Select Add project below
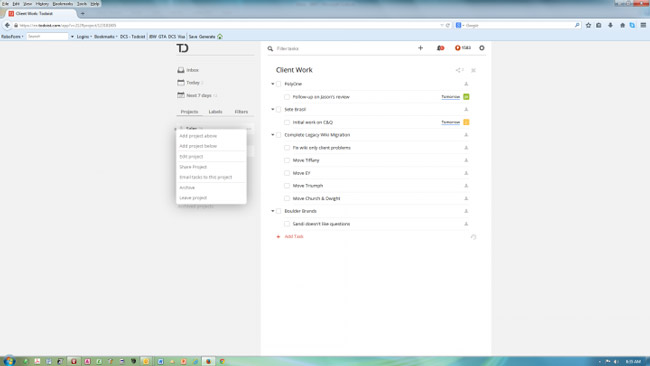The image size is (650, 366). 198,146
